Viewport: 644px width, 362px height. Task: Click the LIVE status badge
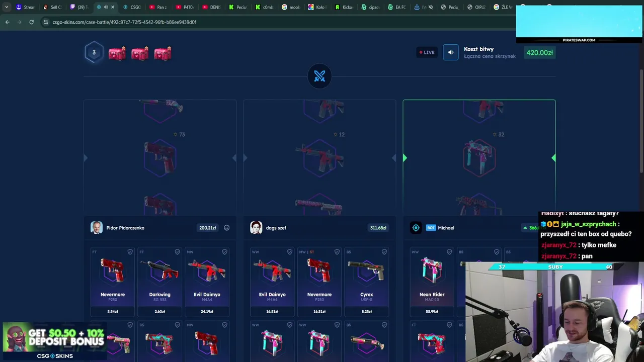tap(427, 52)
